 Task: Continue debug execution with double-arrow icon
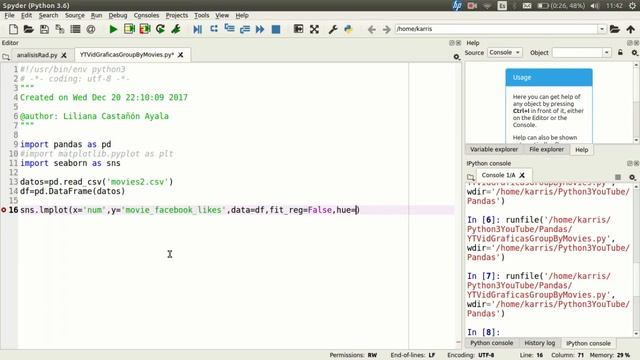260,29
